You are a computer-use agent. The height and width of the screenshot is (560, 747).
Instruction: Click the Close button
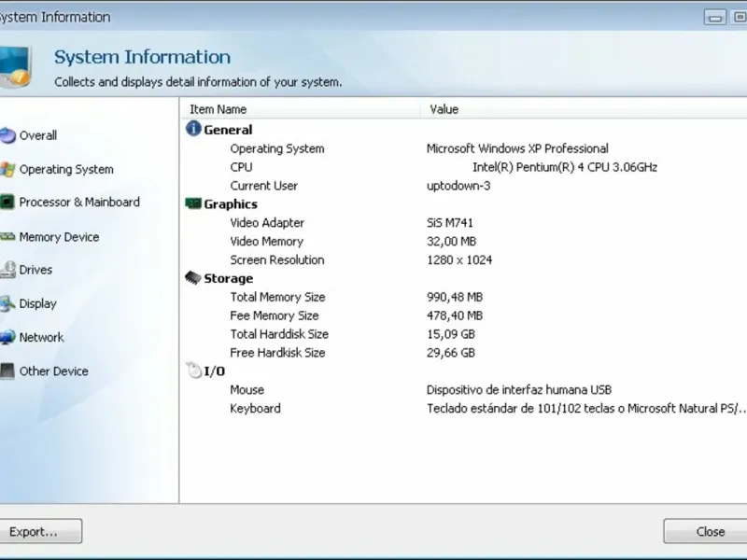click(x=706, y=531)
